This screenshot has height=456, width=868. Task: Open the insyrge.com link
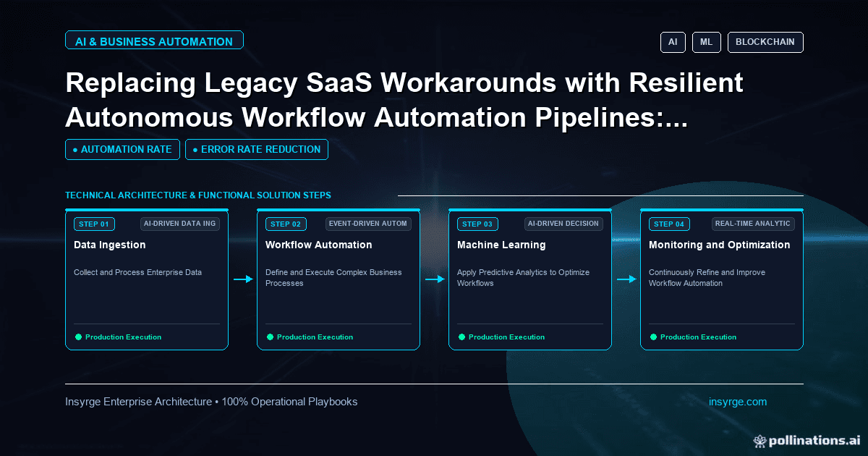tap(738, 402)
